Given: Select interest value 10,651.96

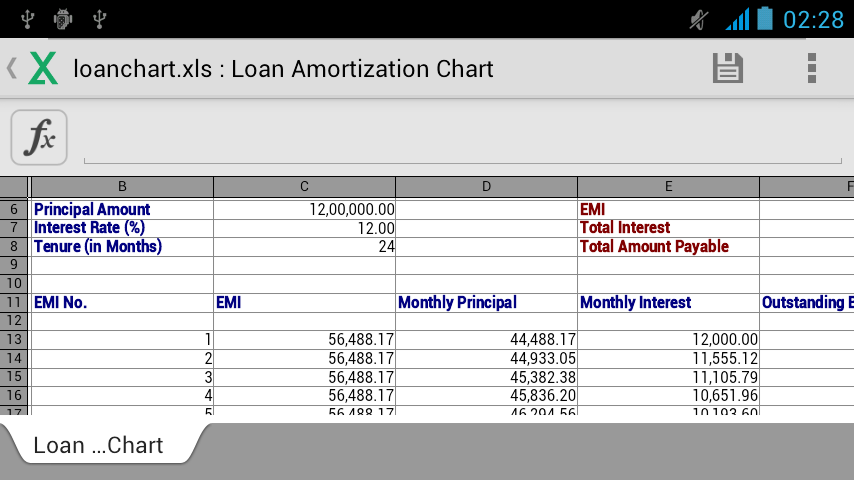Looking at the screenshot, I should point(668,396).
